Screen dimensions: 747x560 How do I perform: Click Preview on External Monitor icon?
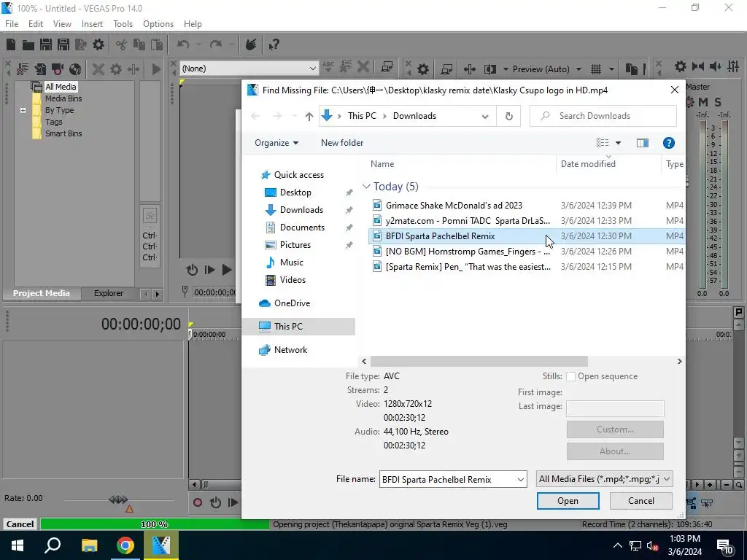446,69
